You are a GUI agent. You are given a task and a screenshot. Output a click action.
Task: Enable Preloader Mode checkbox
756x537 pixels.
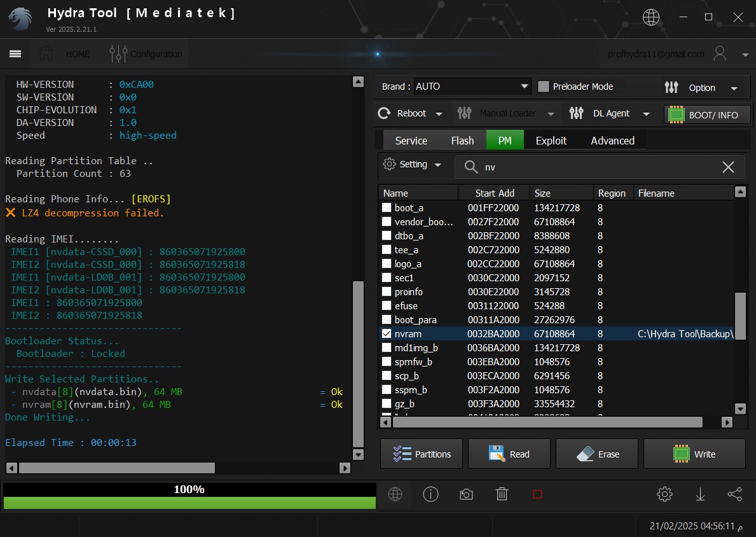pos(544,87)
